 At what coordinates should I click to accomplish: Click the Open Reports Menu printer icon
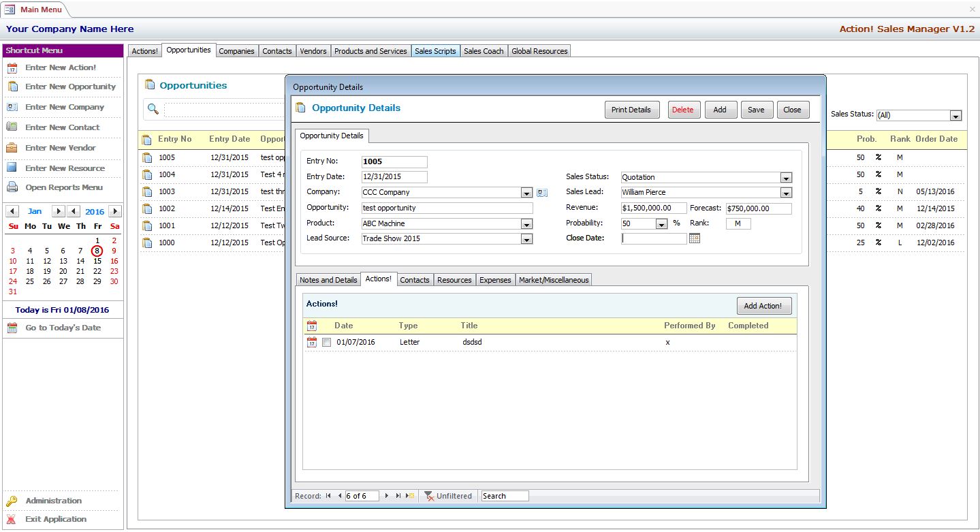pos(12,187)
